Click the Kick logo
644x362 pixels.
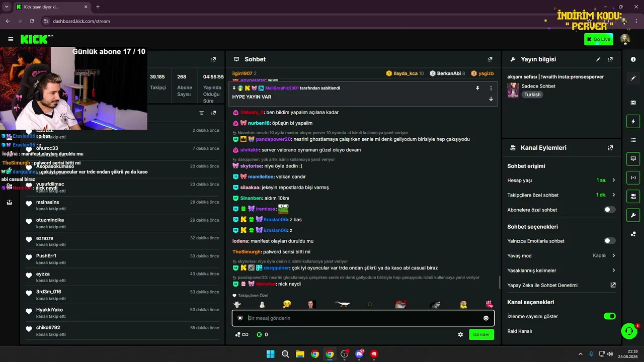coord(35,39)
